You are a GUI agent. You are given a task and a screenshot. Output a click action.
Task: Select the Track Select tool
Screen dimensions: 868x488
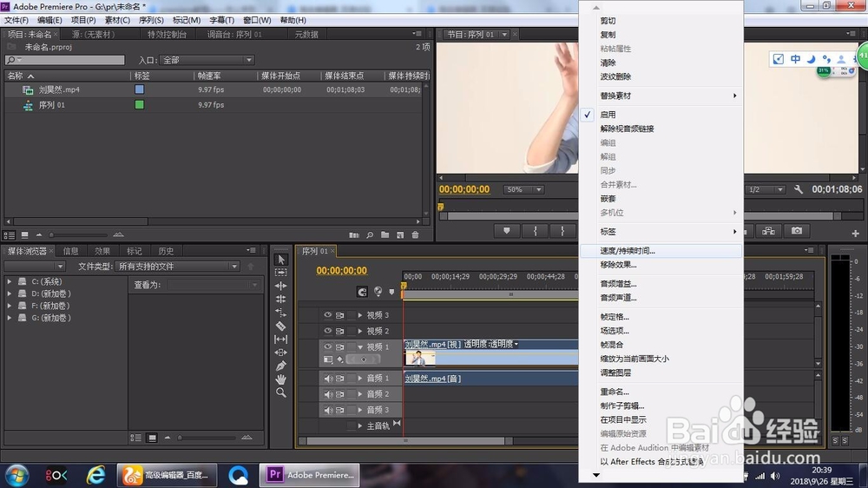[280, 273]
